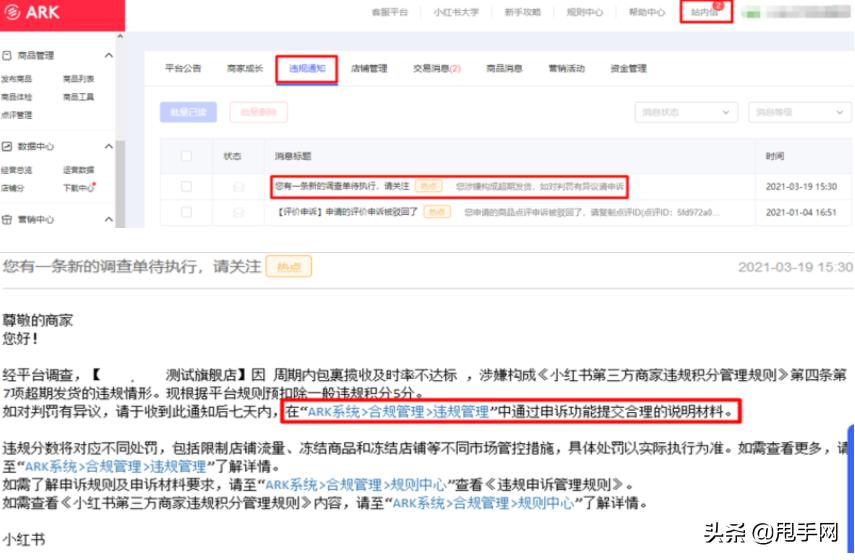
Task: Click the 批量已读 button
Action: pos(188,112)
